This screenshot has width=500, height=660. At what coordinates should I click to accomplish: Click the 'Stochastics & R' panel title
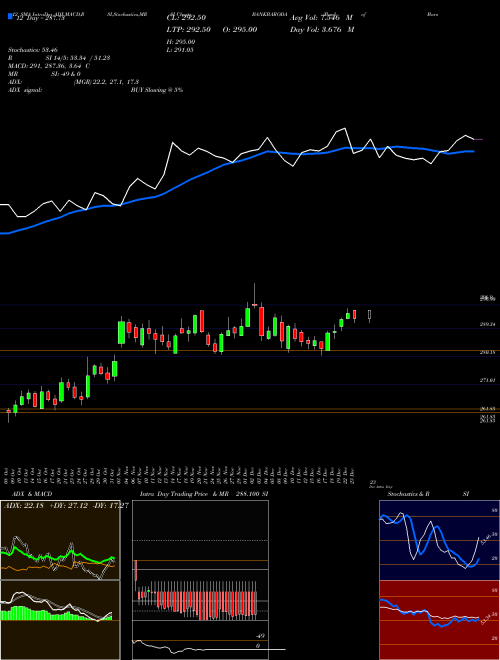[408, 494]
